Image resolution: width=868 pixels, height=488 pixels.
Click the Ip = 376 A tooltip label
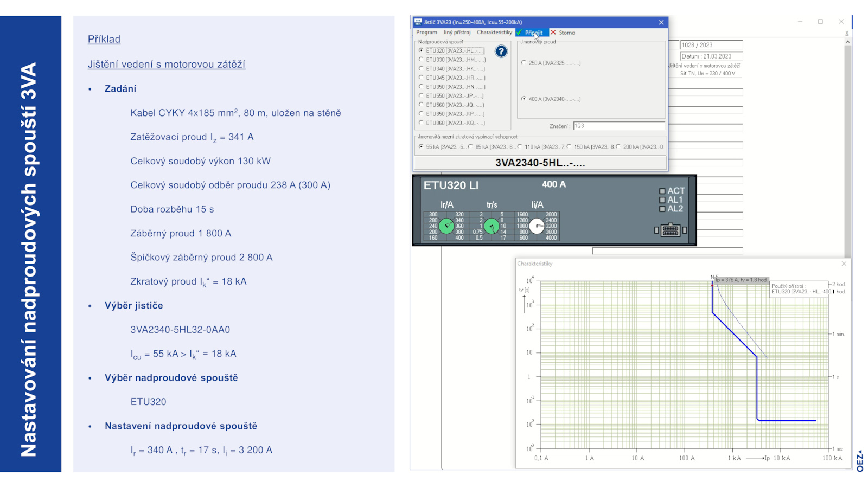pyautogui.click(x=741, y=280)
